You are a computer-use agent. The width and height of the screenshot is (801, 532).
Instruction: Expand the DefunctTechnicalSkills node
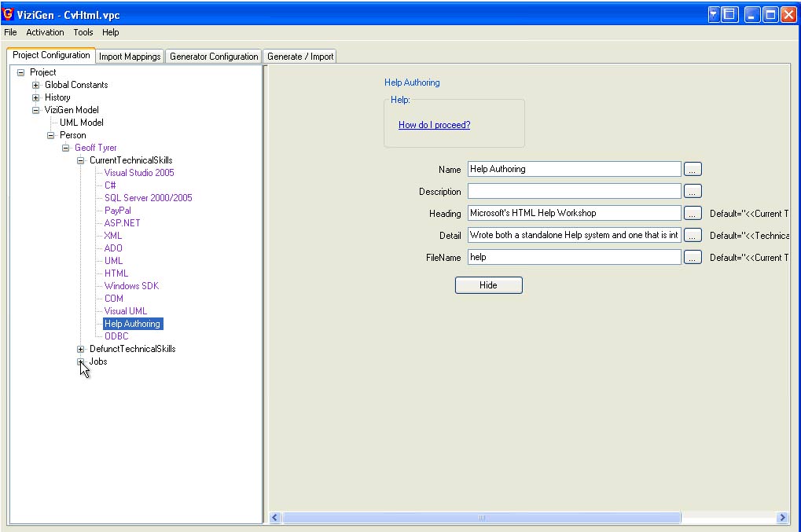(81, 349)
